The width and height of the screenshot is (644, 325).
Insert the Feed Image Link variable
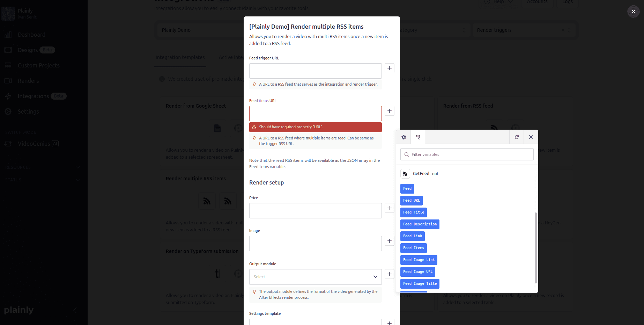click(419, 260)
